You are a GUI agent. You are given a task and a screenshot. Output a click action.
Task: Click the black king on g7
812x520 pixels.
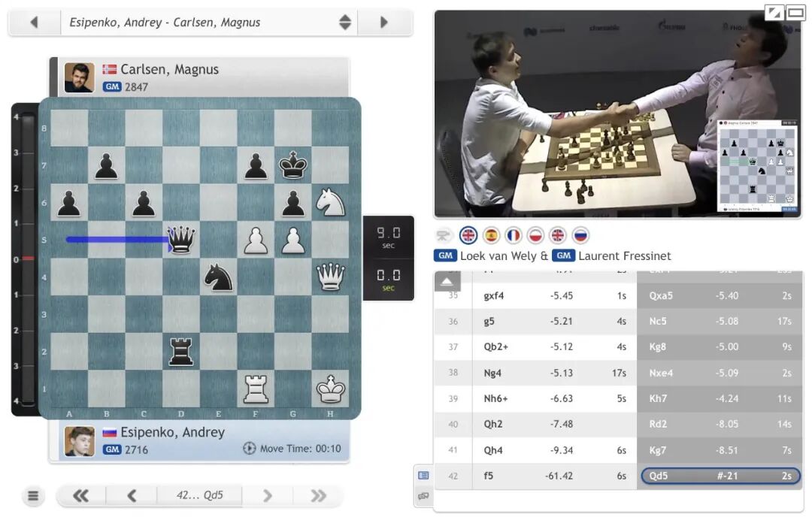click(293, 165)
